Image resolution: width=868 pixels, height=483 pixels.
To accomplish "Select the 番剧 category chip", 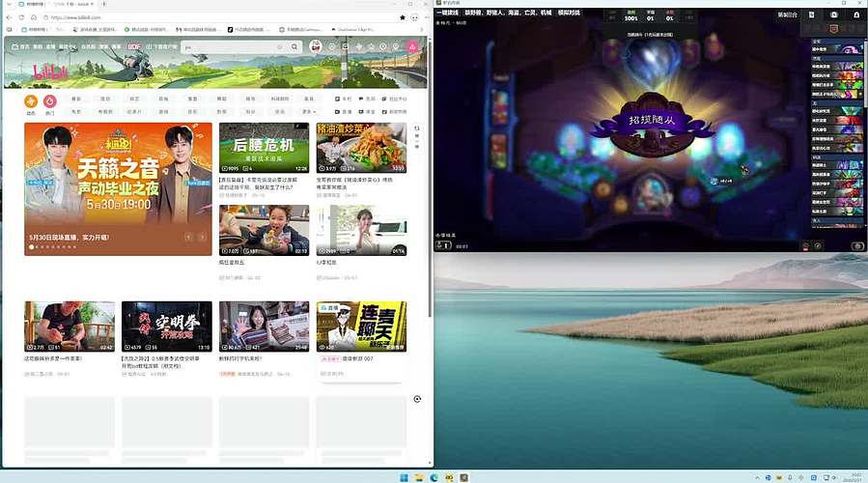I will 76,99.
